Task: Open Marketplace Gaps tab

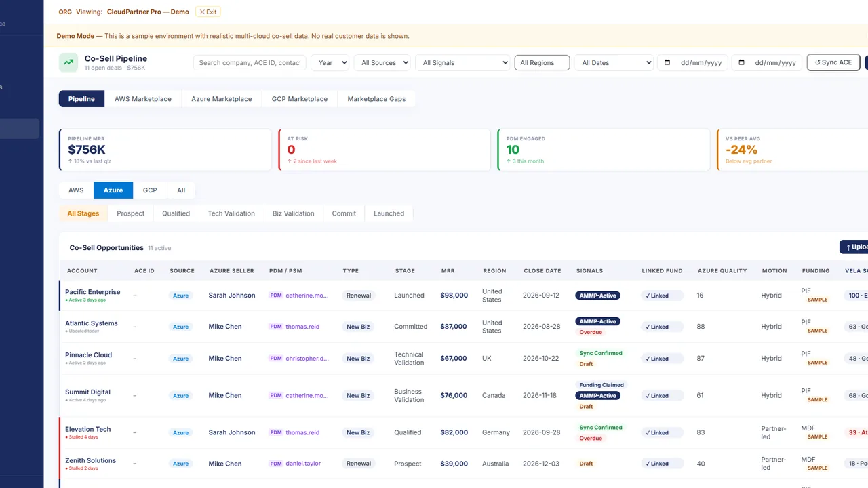Action: (376, 99)
